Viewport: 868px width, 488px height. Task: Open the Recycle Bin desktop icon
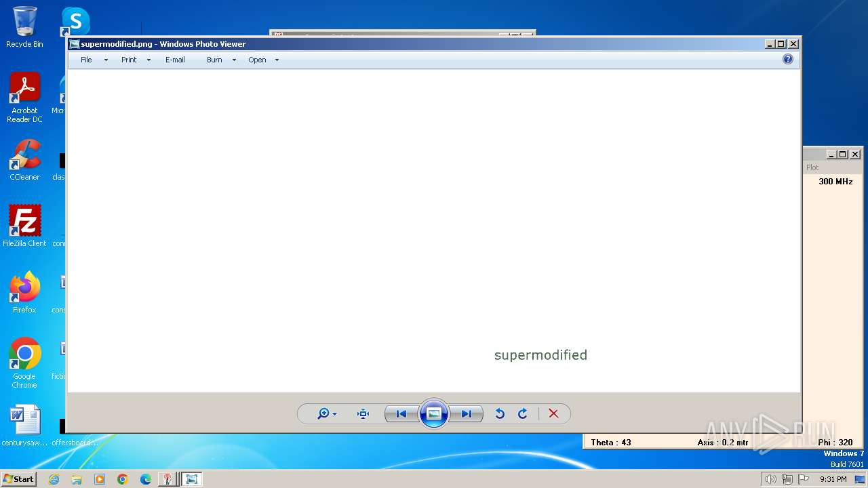coord(24,27)
